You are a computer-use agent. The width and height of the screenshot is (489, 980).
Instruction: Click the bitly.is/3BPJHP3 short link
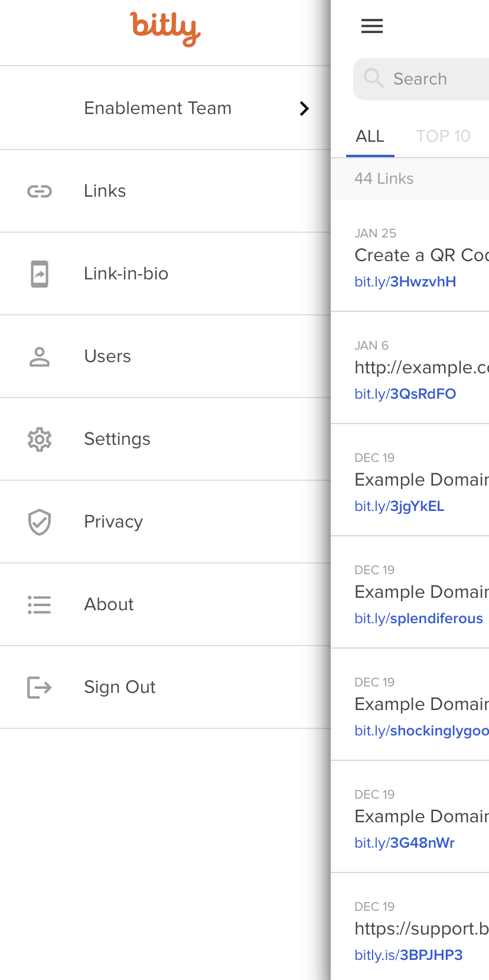point(409,955)
